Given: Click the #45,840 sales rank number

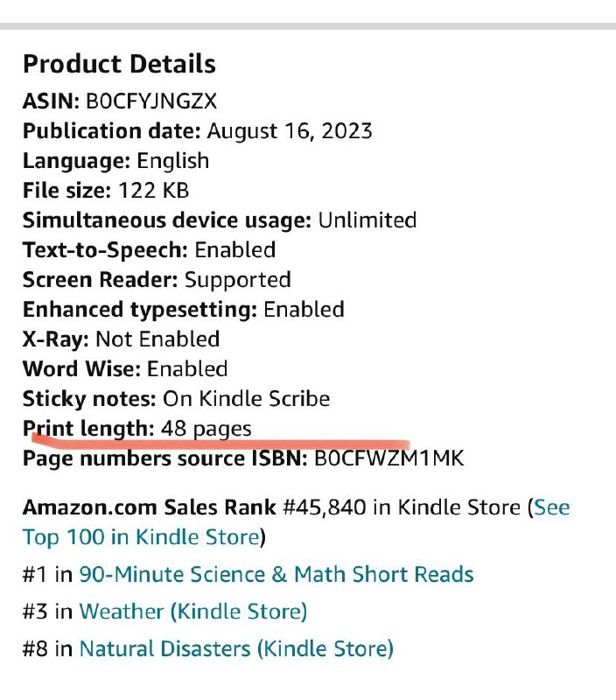Looking at the screenshot, I should point(325,508).
